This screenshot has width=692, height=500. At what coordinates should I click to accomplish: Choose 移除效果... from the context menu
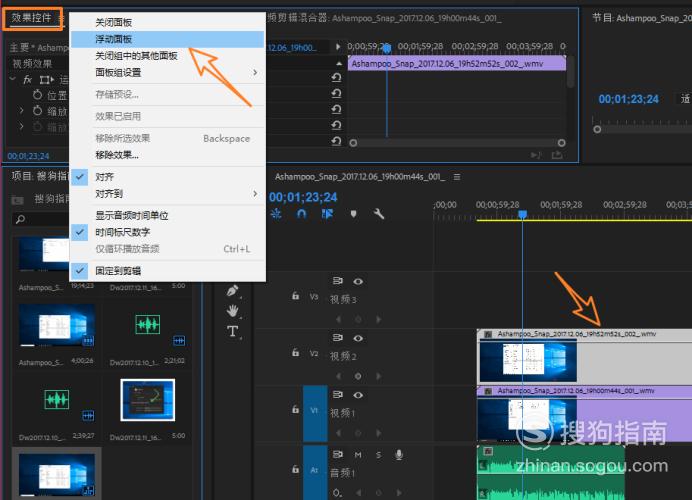pos(117,155)
